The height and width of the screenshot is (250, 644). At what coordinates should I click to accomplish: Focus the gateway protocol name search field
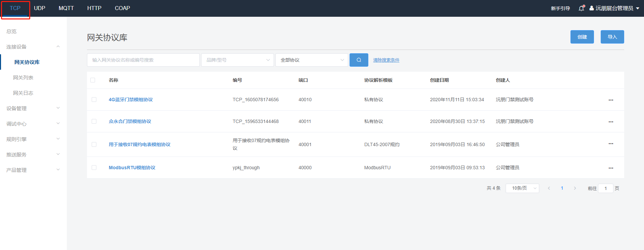(143, 60)
